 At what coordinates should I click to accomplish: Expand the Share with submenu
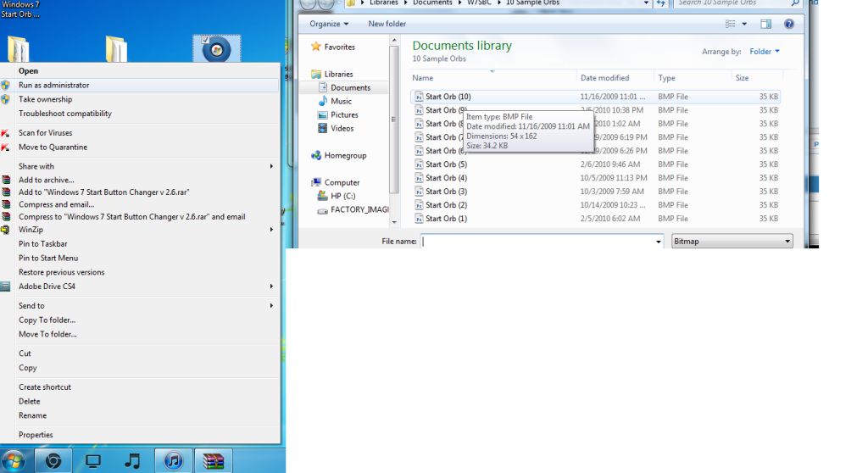pyautogui.click(x=271, y=166)
